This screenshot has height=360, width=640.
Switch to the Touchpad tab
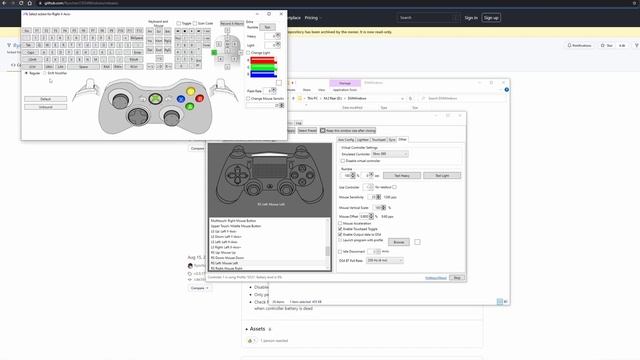coord(379,140)
